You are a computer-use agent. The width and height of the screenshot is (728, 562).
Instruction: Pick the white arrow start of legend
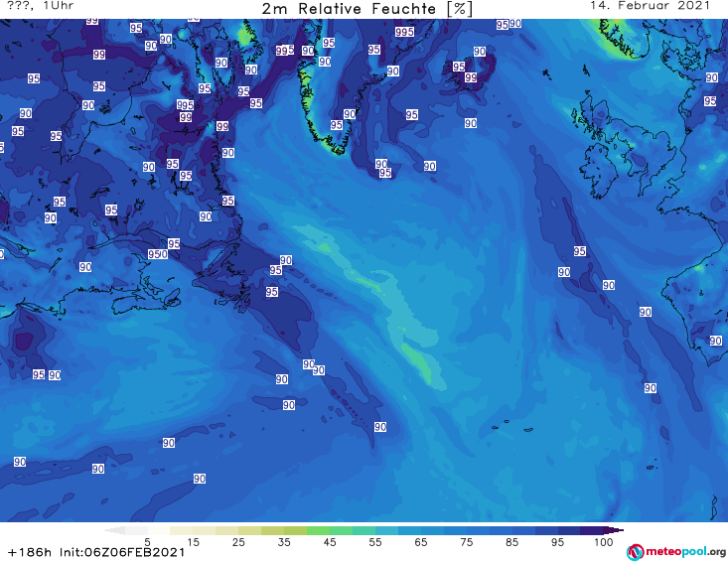114,530
